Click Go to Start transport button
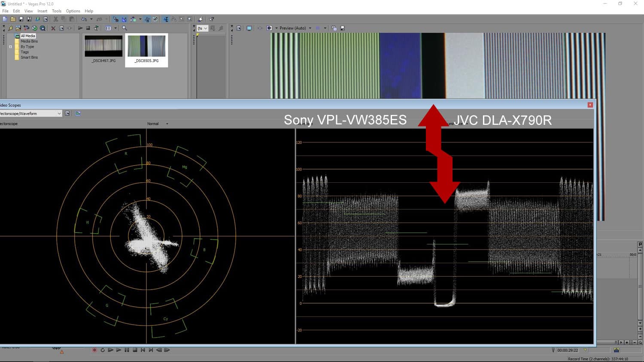 143,350
